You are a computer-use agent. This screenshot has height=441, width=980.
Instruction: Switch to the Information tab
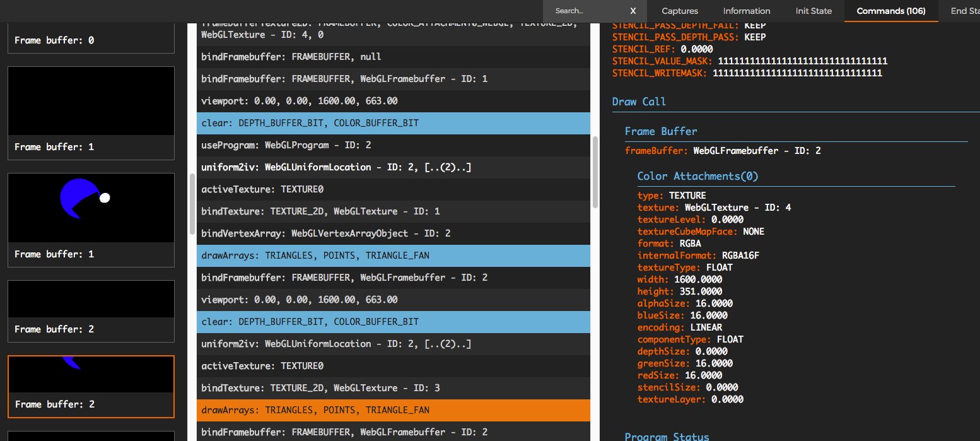(x=747, y=11)
